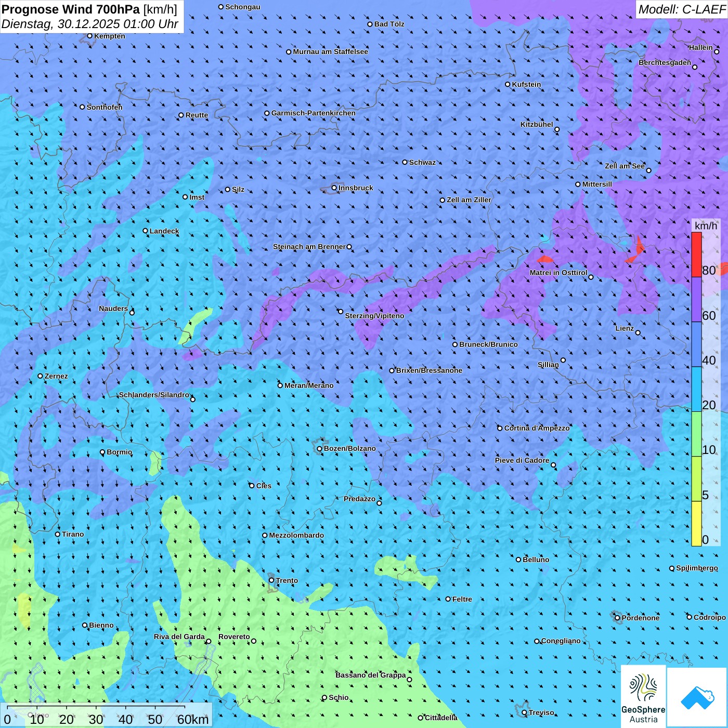
Task: Click the cyan 20-40 legend swatch
Action: 696,389
